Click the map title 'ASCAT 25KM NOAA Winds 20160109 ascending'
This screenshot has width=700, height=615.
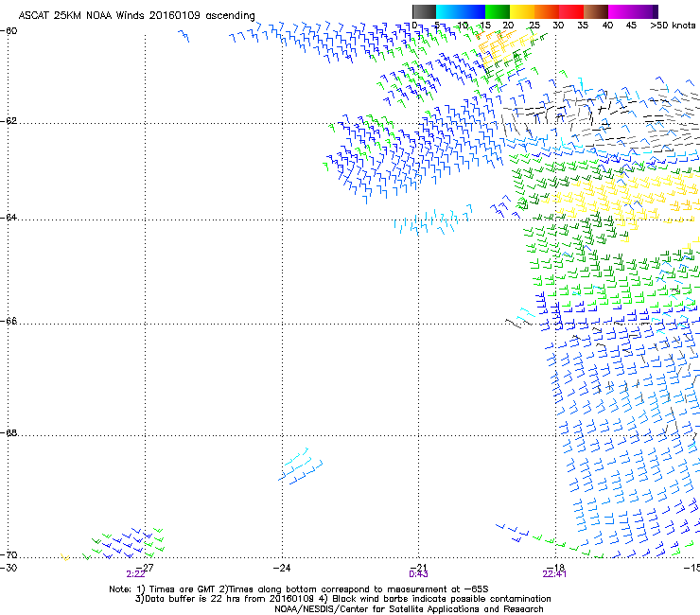pyautogui.click(x=136, y=16)
